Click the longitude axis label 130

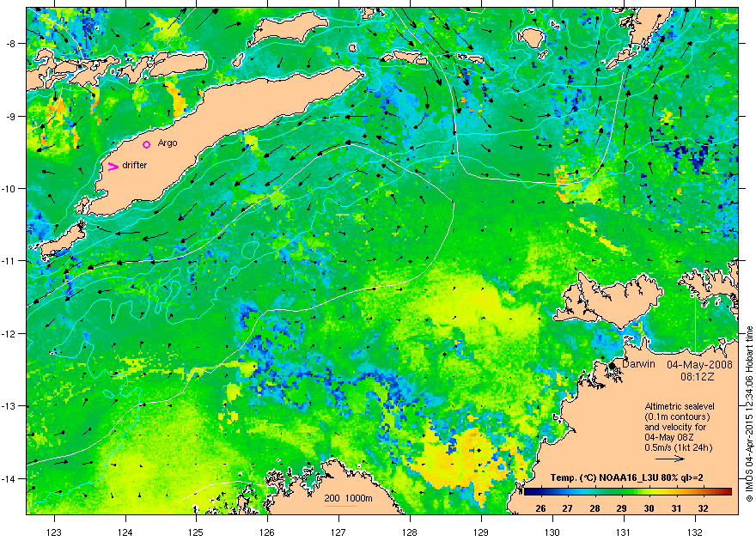552,532
